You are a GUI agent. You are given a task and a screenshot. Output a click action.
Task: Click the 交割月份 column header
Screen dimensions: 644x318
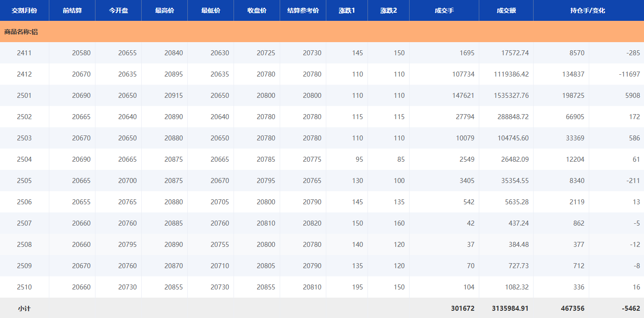pos(24,10)
